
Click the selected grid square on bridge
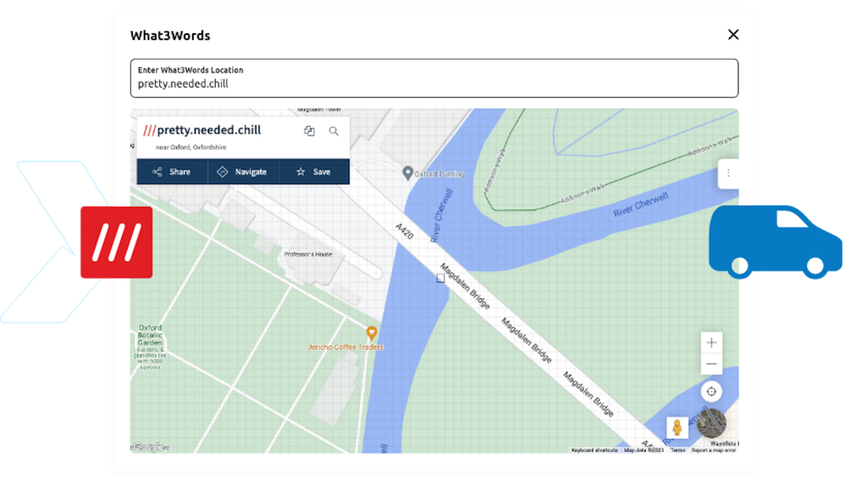point(441,278)
